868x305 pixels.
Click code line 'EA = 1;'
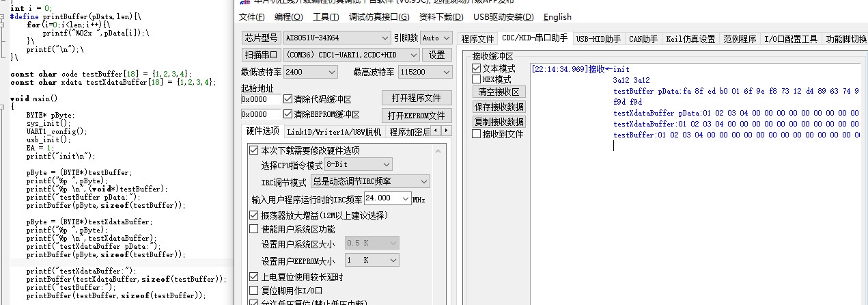[x=40, y=148]
